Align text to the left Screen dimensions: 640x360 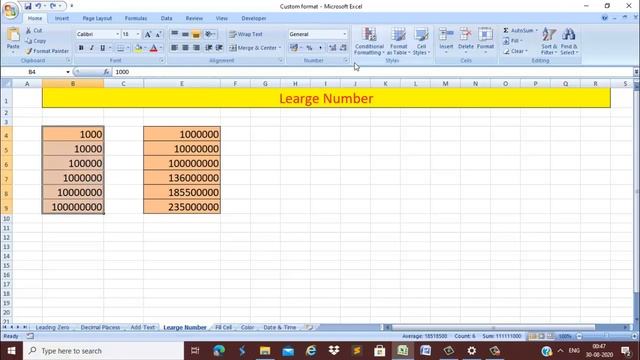pos(174,48)
